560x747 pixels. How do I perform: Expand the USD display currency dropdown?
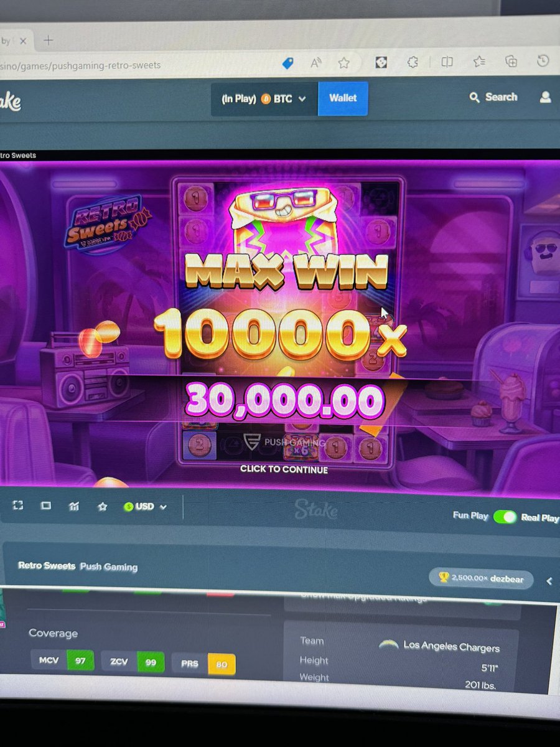(146, 507)
